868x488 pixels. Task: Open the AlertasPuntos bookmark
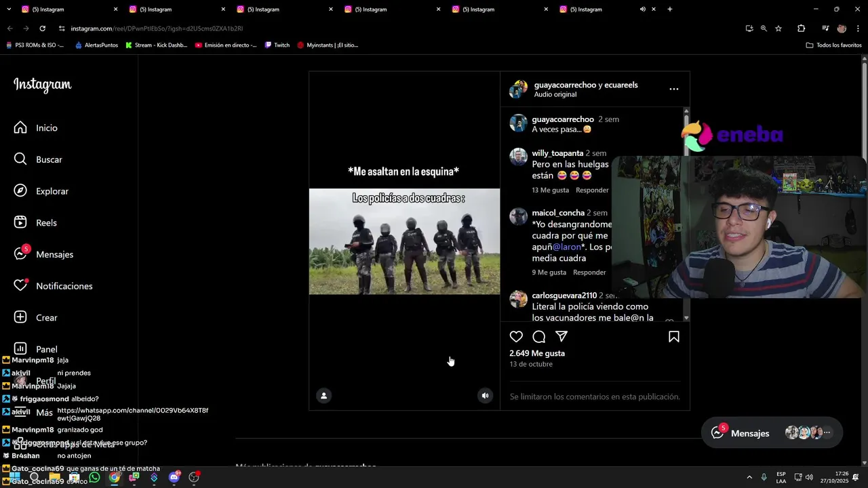coord(96,45)
